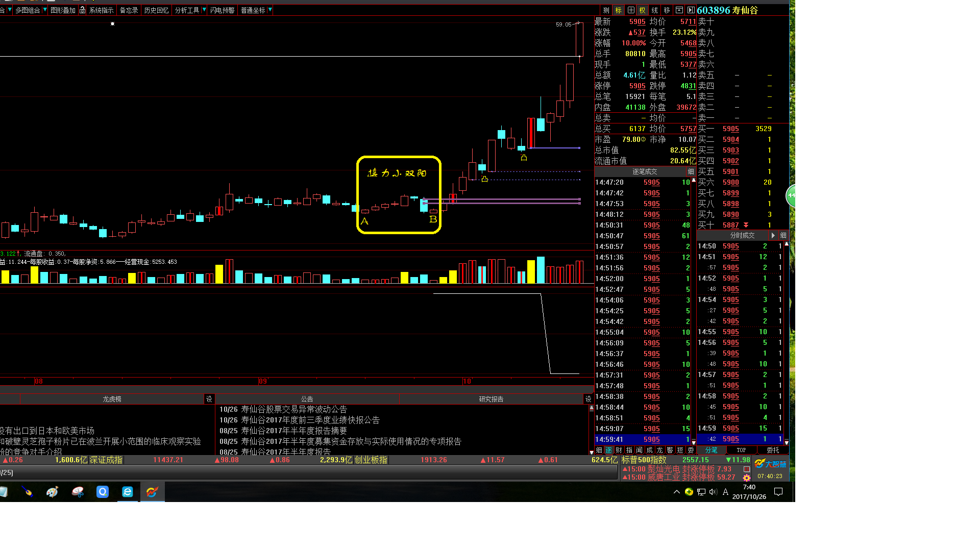
Task: Switch to the 公告 panel tab
Action: click(307, 399)
